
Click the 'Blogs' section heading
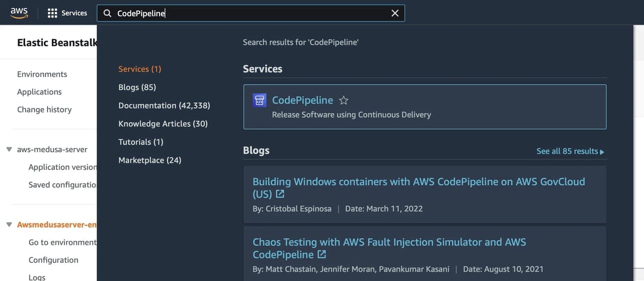pyautogui.click(x=256, y=150)
